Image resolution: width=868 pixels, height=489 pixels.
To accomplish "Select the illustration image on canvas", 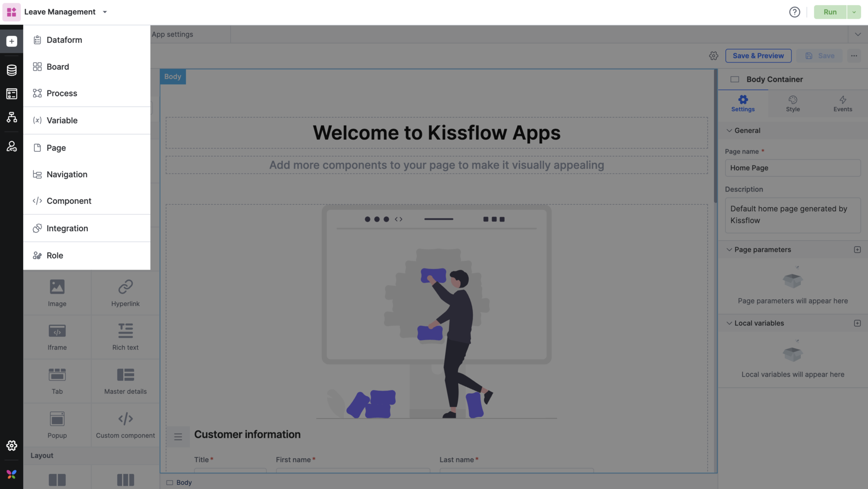I will [437, 312].
